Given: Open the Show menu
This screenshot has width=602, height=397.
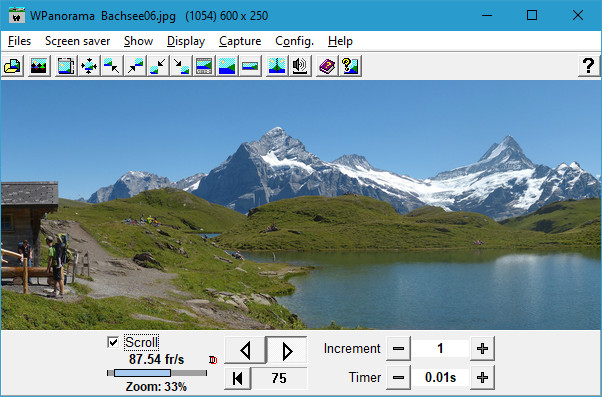Looking at the screenshot, I should (138, 41).
